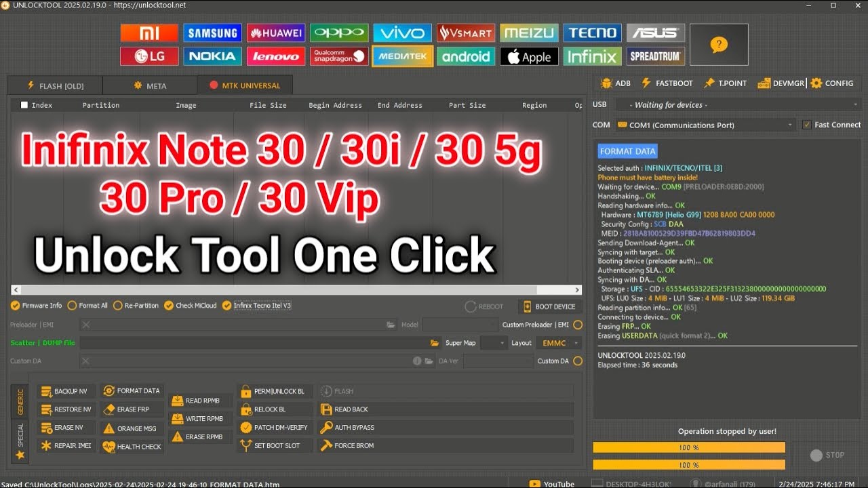Click the upper 100% progress bar

pos(689,448)
